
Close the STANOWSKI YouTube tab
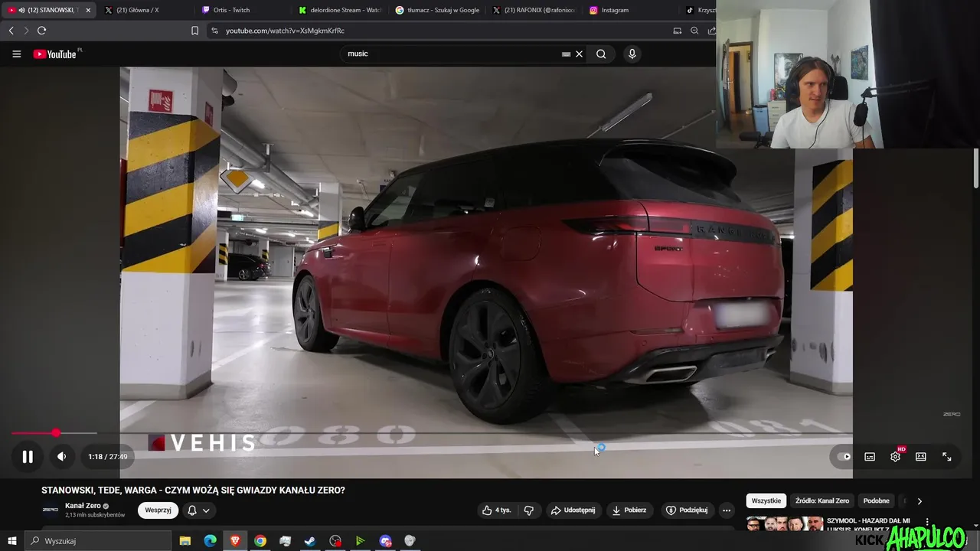click(x=88, y=10)
